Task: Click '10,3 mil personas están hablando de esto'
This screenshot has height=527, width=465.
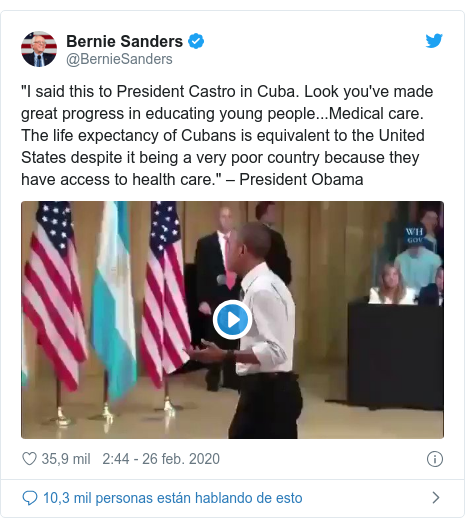Action: [x=173, y=498]
